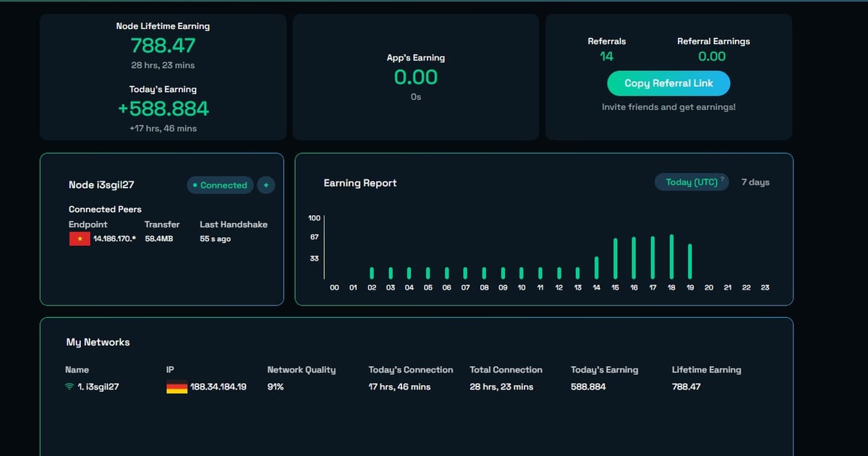Click the Vietnam flag next to peer endpoint
Screen dimensions: 868x456
click(x=80, y=239)
